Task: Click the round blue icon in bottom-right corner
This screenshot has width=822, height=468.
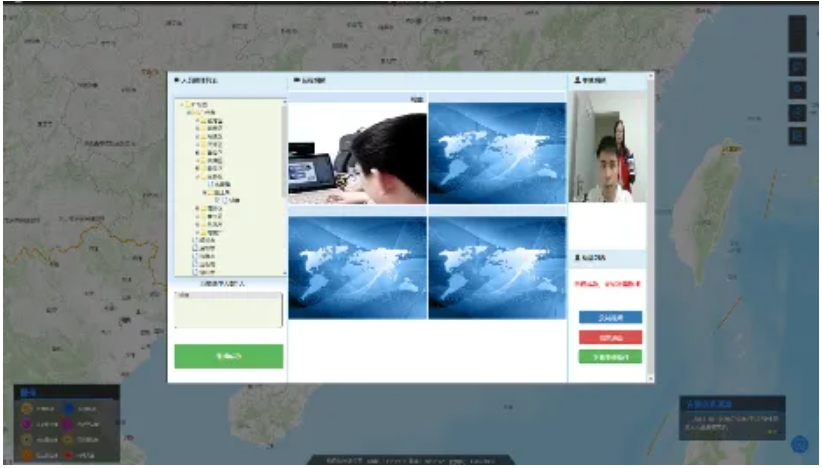Action: click(x=799, y=444)
